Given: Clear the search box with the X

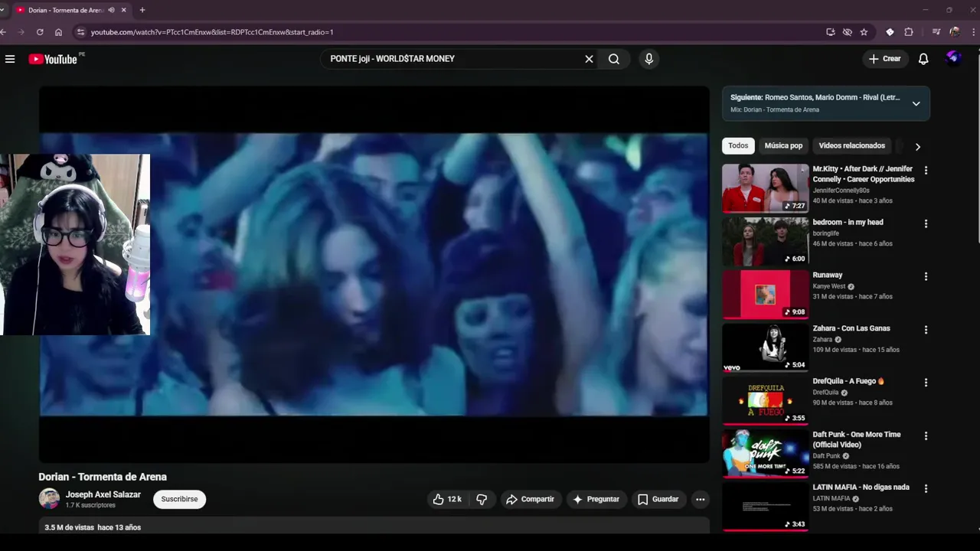Looking at the screenshot, I should click(589, 59).
